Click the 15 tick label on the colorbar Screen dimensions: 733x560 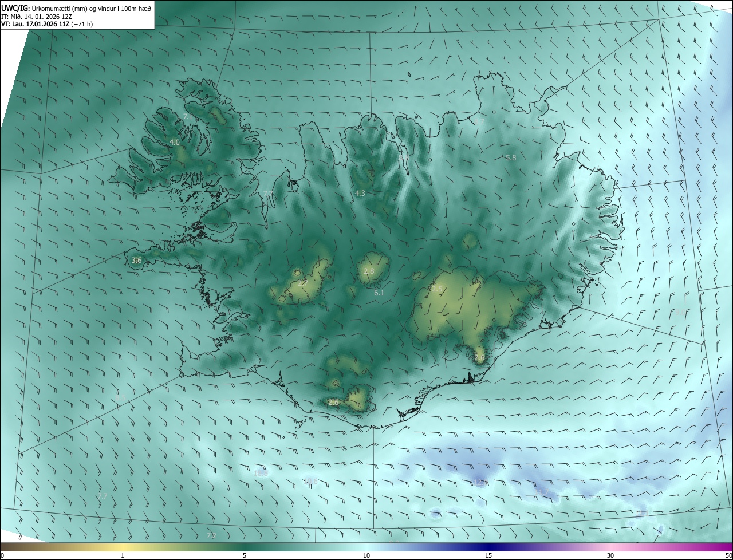click(488, 555)
